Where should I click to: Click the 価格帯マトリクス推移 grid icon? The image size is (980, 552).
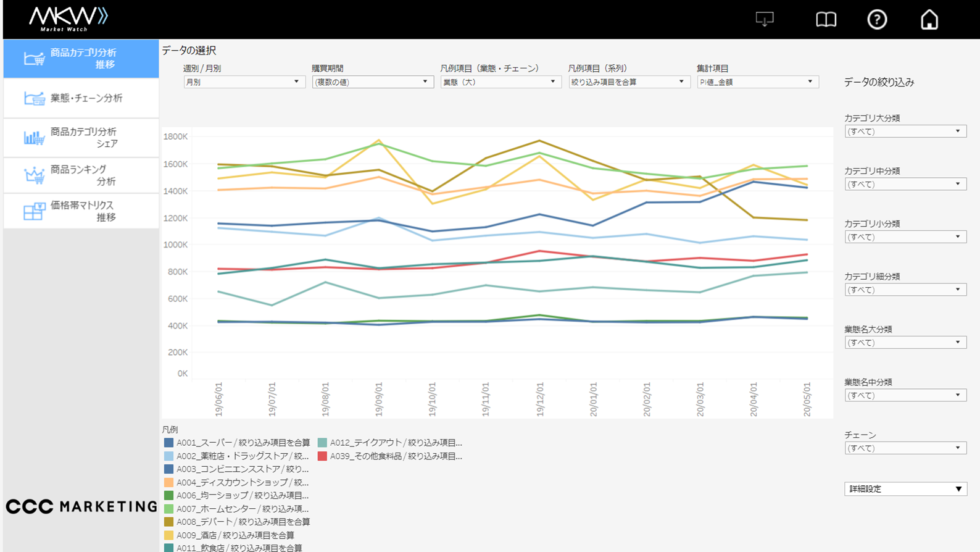point(34,211)
